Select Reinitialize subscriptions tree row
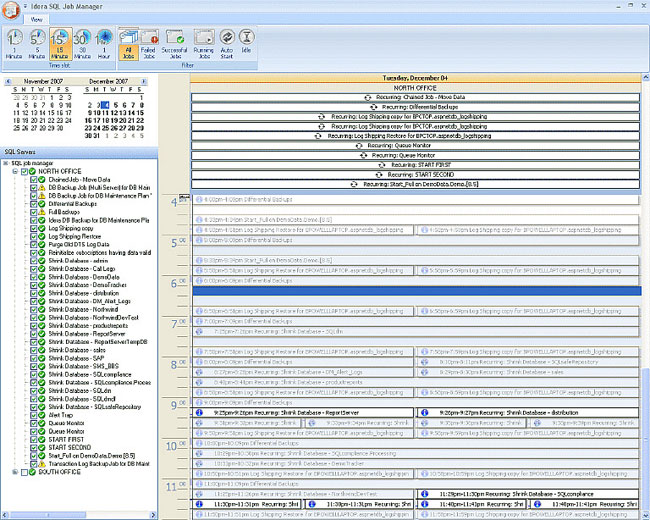 coord(99,253)
